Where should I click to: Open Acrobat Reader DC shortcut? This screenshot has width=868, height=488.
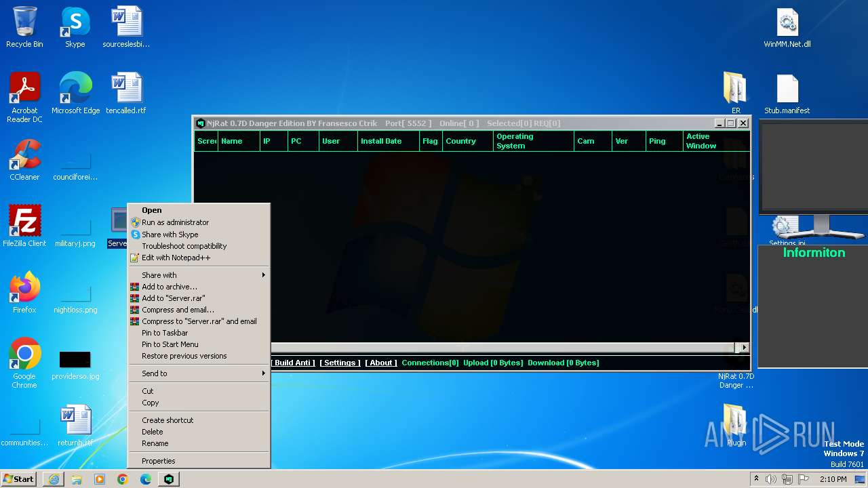[x=24, y=97]
